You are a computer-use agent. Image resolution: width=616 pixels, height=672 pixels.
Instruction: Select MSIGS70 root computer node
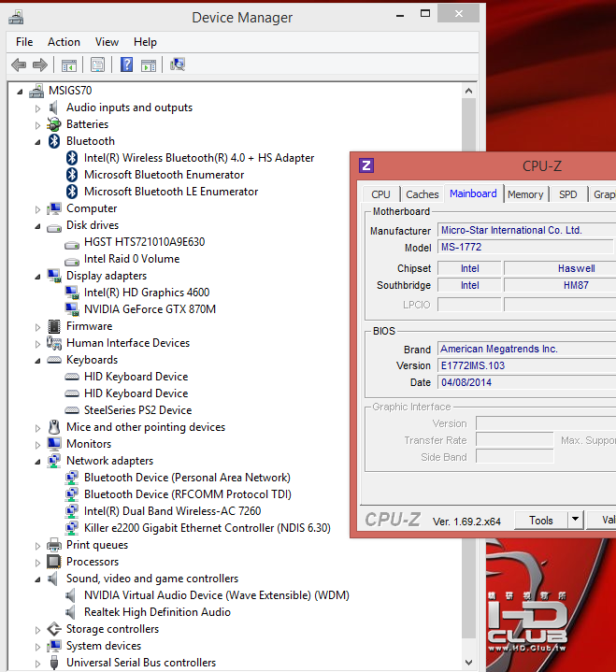point(70,91)
